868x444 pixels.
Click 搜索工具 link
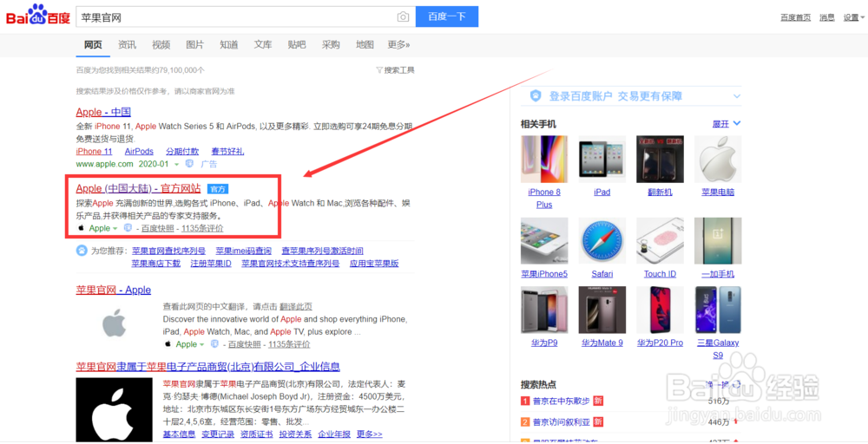399,70
